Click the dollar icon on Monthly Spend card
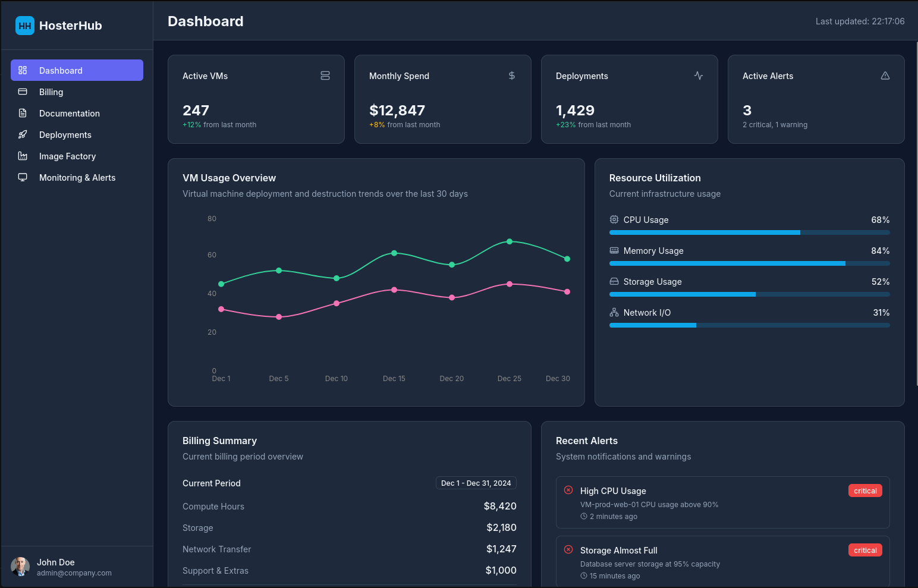This screenshot has width=918, height=588. click(512, 76)
